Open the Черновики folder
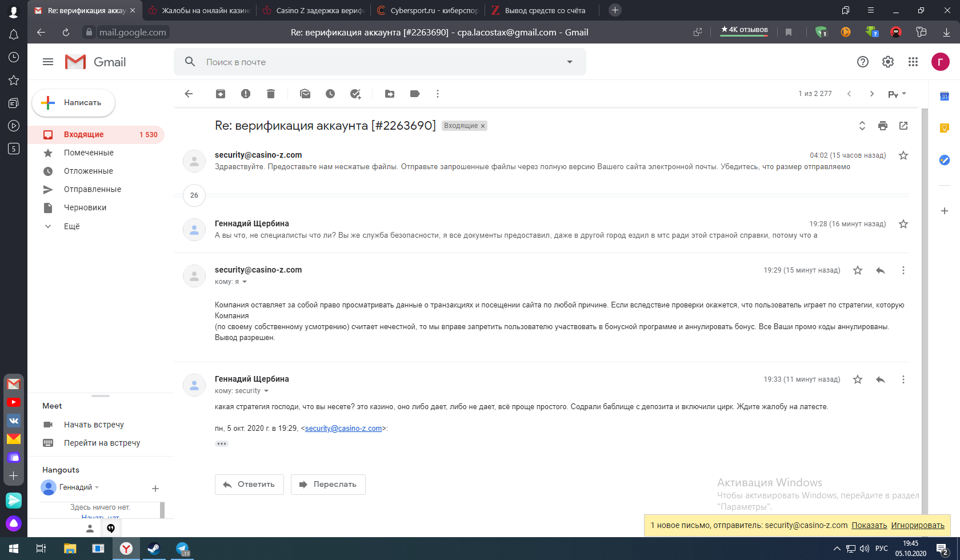The width and height of the screenshot is (960, 560). 96,208
